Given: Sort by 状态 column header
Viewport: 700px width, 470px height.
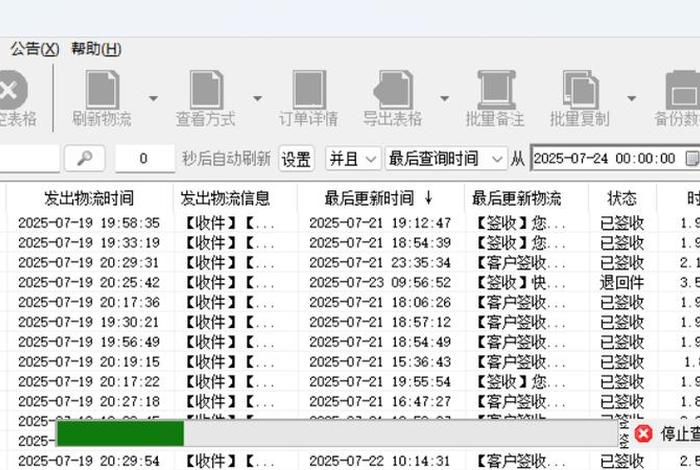Looking at the screenshot, I should [x=622, y=198].
